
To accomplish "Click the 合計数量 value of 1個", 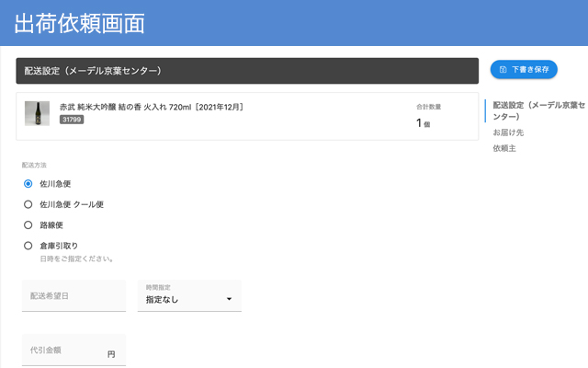I will [x=423, y=123].
